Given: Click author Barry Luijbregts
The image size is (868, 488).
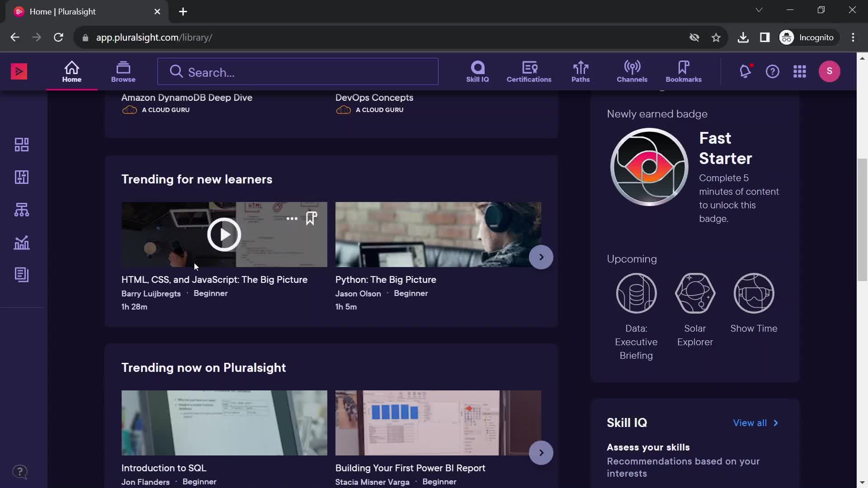Looking at the screenshot, I should pos(151,294).
